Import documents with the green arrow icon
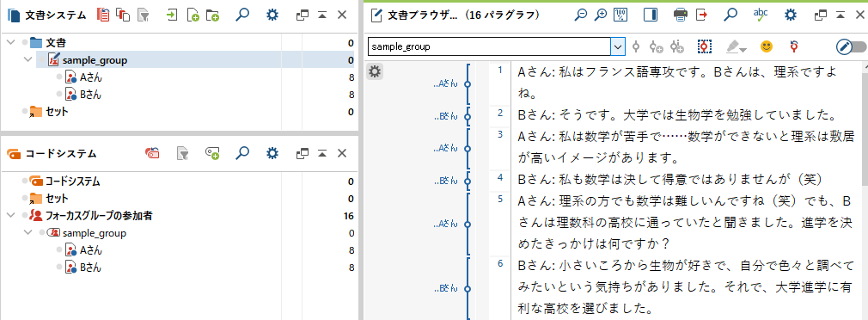Image resolution: width=868 pixels, height=320 pixels. pos(172,15)
